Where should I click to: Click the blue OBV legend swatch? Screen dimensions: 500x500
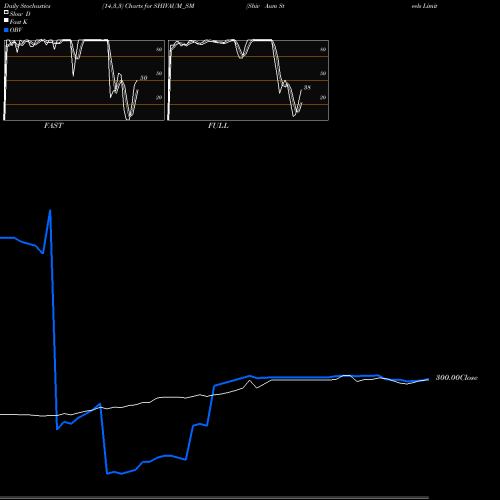6,30
